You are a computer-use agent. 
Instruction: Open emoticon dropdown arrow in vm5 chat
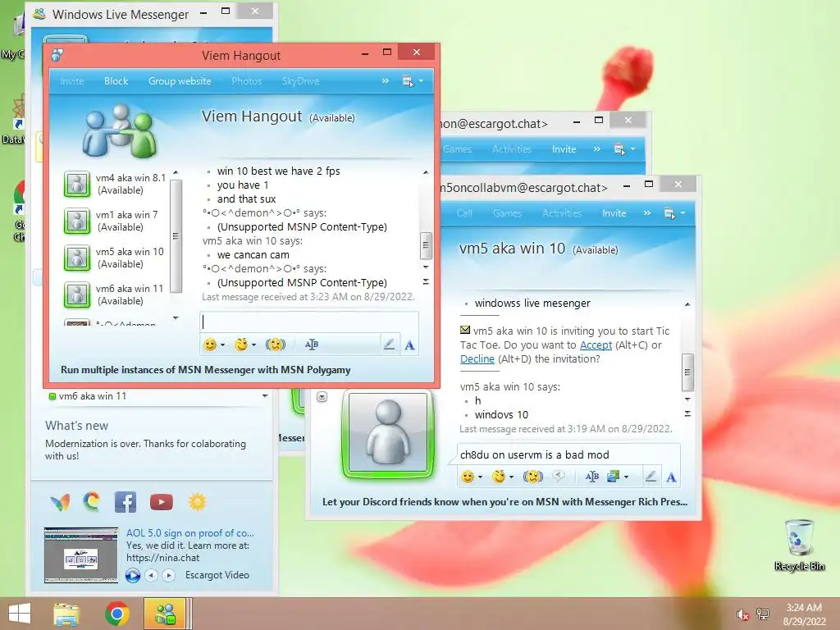pos(481,477)
